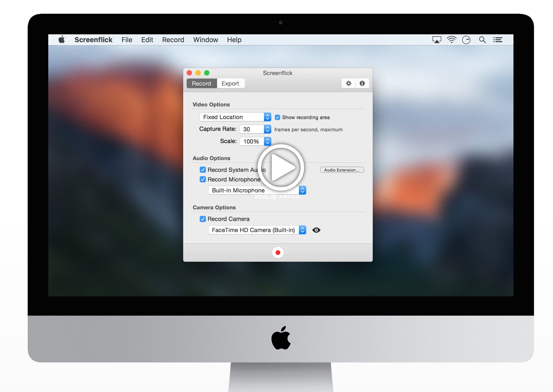553x392 pixels.
Task: Click the 'Scale:' label
Action: 228,141
